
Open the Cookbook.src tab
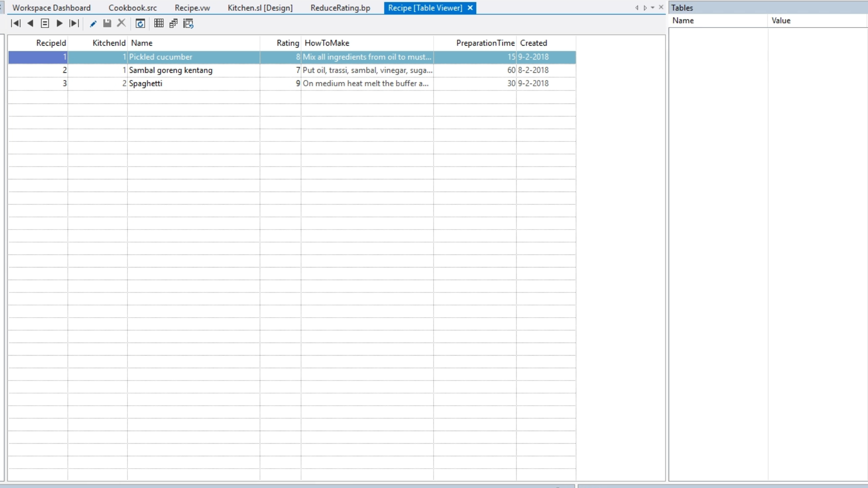coord(132,8)
